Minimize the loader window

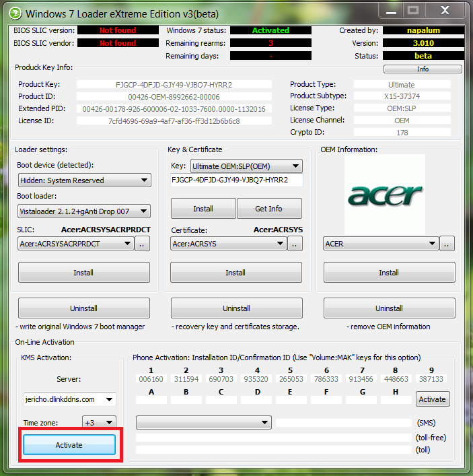392,11
